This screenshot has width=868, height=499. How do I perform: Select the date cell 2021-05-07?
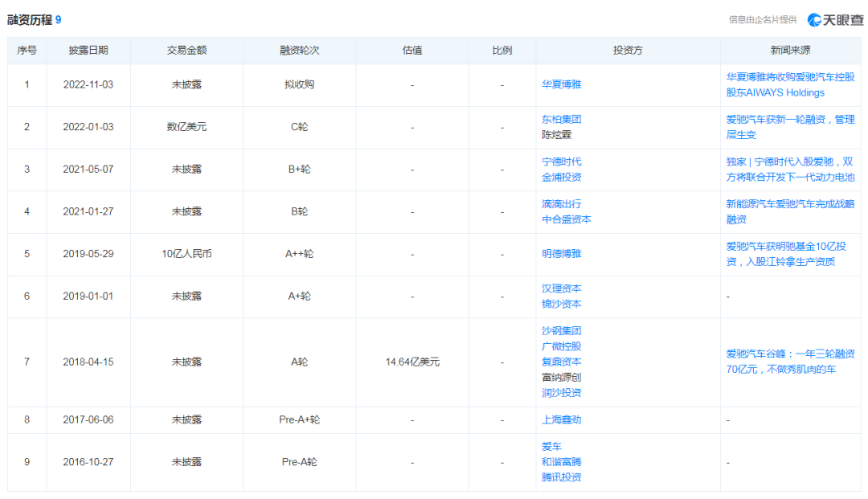point(88,170)
